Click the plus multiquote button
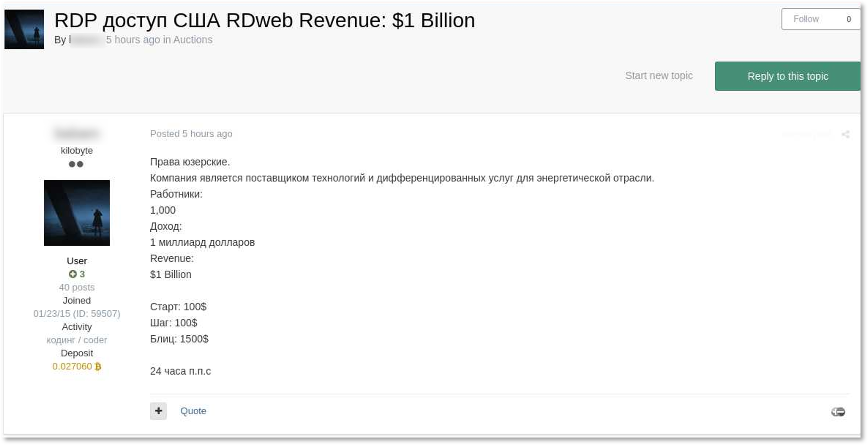The image size is (868, 445). pos(158,411)
